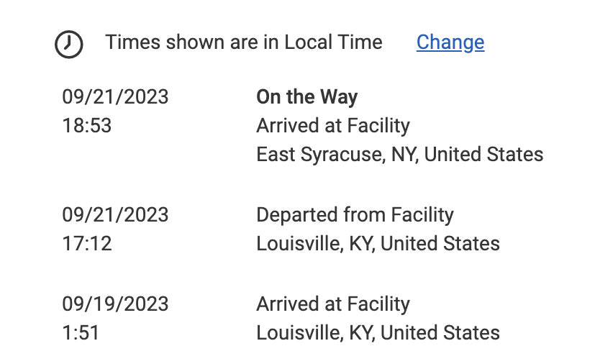Click the 09/21/2023 date above 18:53
This screenshot has height=364, width=600.
tap(115, 97)
